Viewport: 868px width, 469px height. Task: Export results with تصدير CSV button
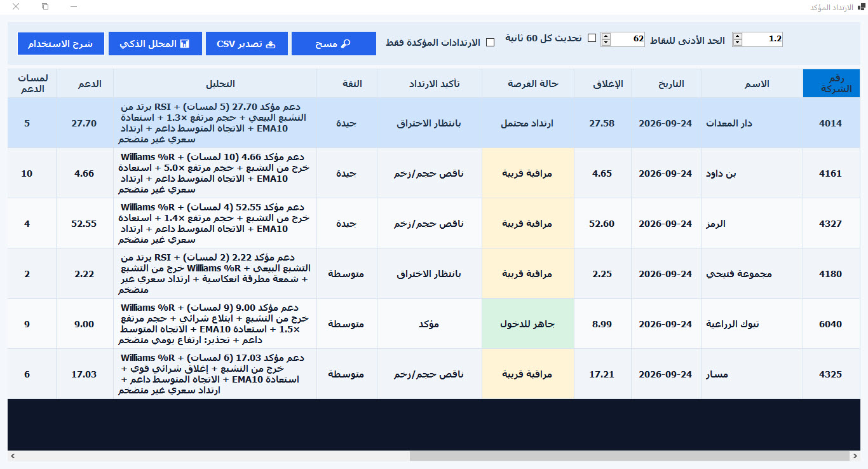(x=247, y=44)
